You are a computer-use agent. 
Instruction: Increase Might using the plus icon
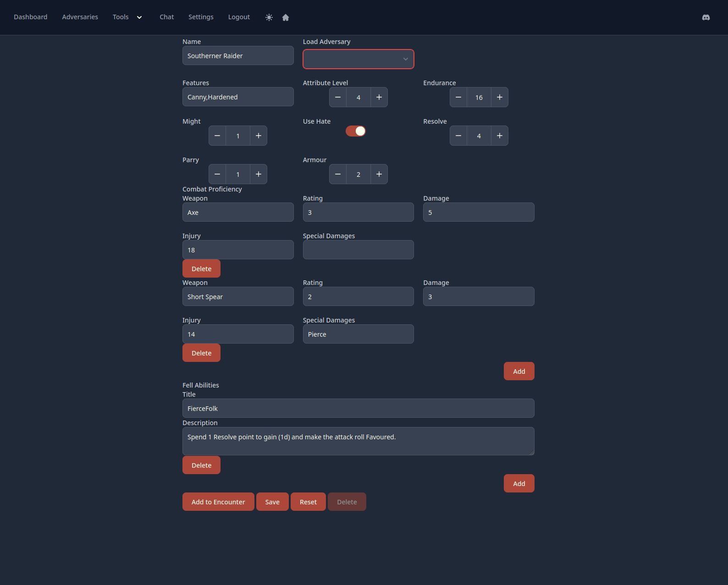(259, 136)
